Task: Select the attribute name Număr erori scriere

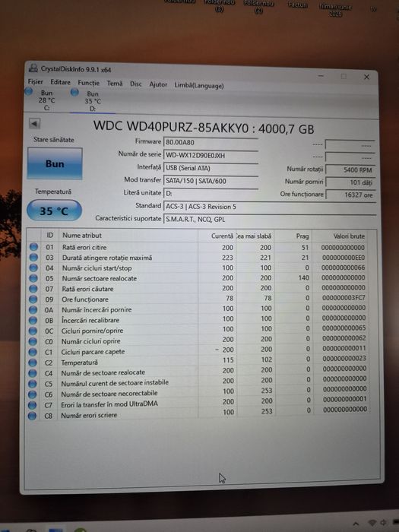Action: point(89,415)
